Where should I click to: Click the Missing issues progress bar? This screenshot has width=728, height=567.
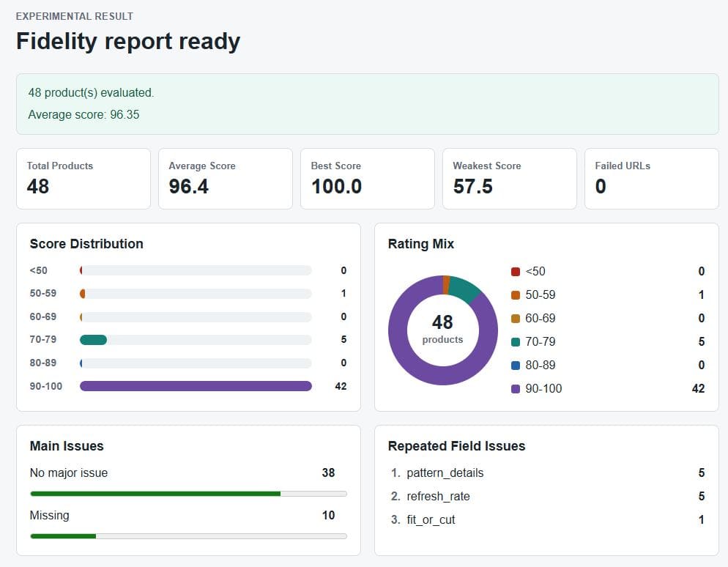click(x=188, y=536)
